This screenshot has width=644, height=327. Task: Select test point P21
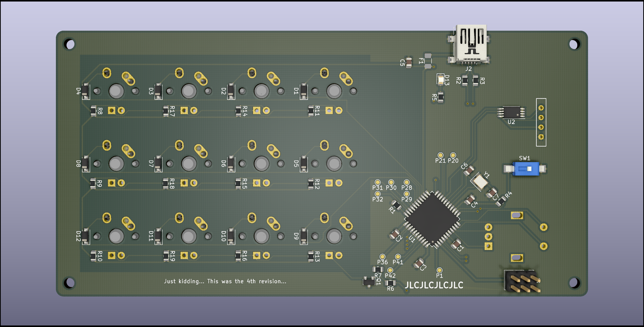coord(440,155)
